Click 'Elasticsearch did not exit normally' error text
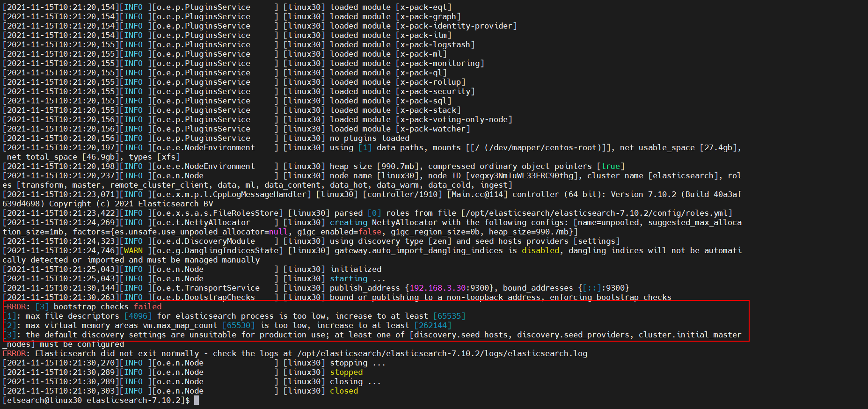868x409 pixels. (117, 353)
